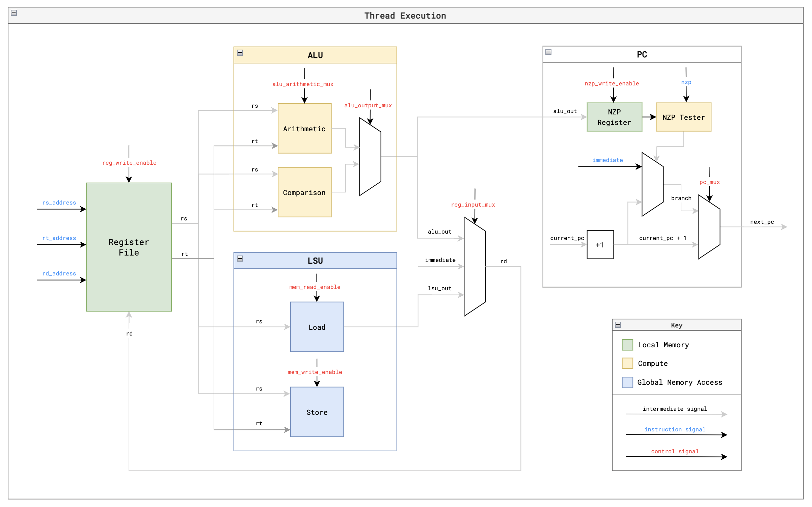Click the reg_write_enable label
This screenshot has height=507, width=812.
(x=129, y=163)
